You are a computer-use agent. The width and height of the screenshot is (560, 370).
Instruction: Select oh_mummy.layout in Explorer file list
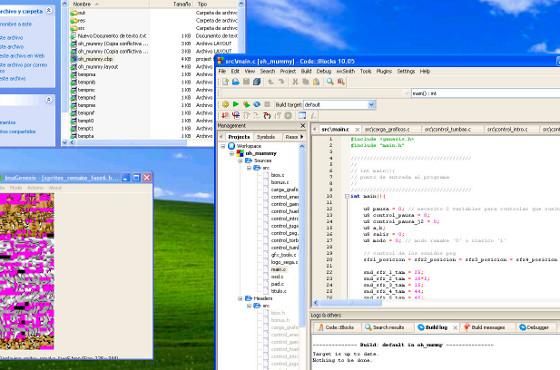98,67
